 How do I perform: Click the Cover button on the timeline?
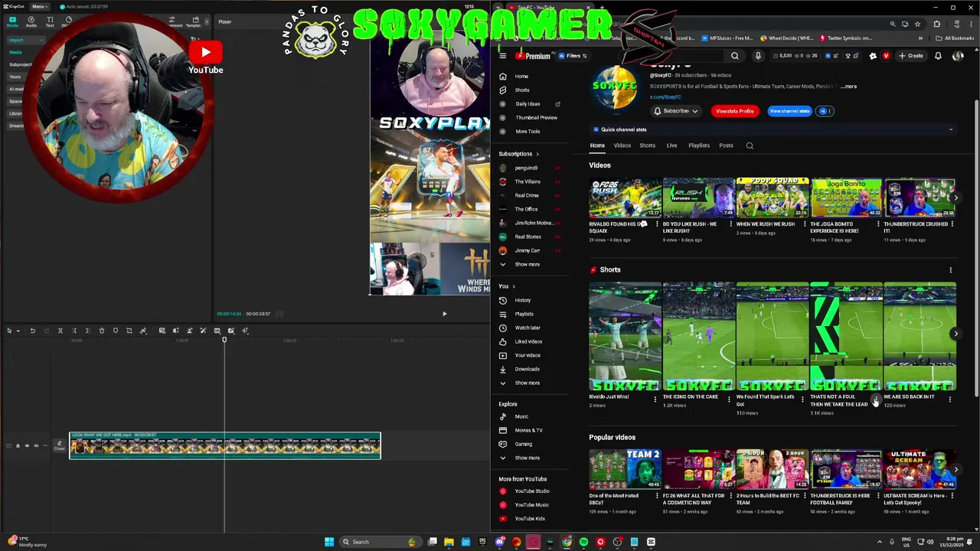click(60, 445)
